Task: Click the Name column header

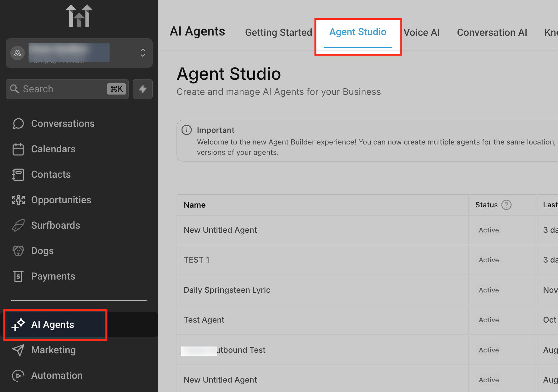Action: (195, 205)
